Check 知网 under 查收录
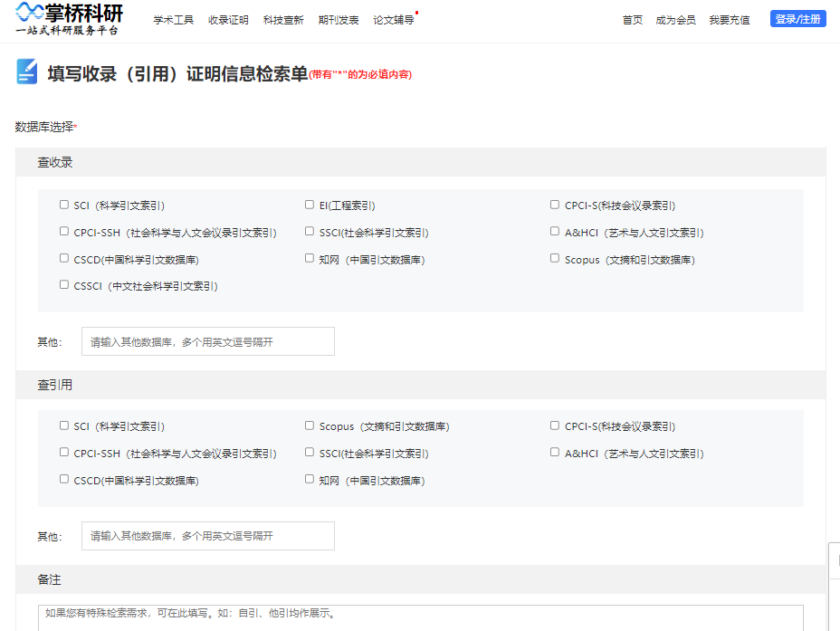Image resolution: width=840 pixels, height=631 pixels. click(x=309, y=258)
